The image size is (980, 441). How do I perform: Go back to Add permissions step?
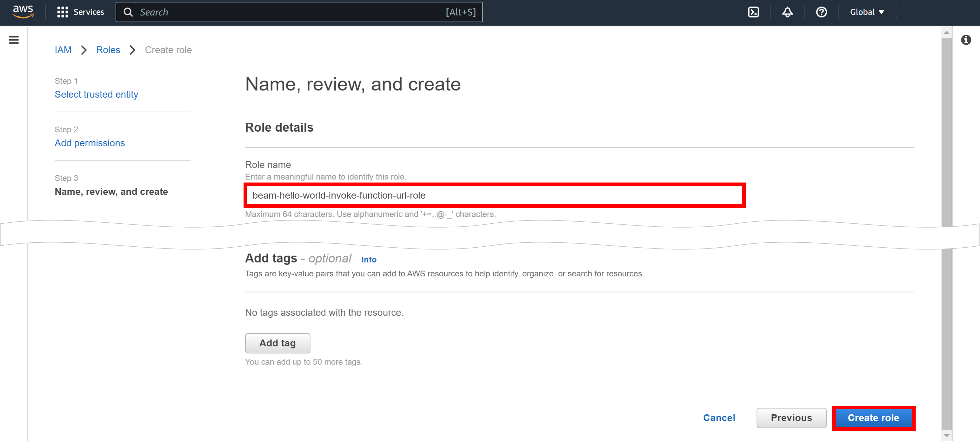point(89,143)
